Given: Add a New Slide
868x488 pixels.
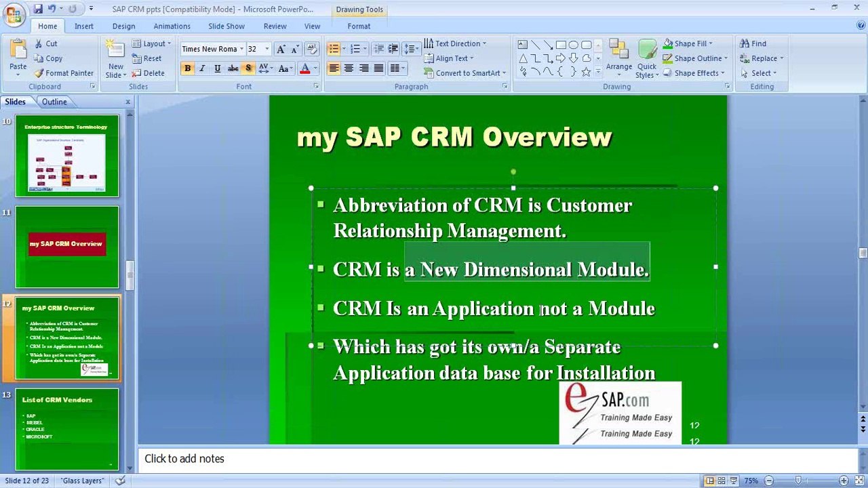Looking at the screenshot, I should [x=115, y=58].
